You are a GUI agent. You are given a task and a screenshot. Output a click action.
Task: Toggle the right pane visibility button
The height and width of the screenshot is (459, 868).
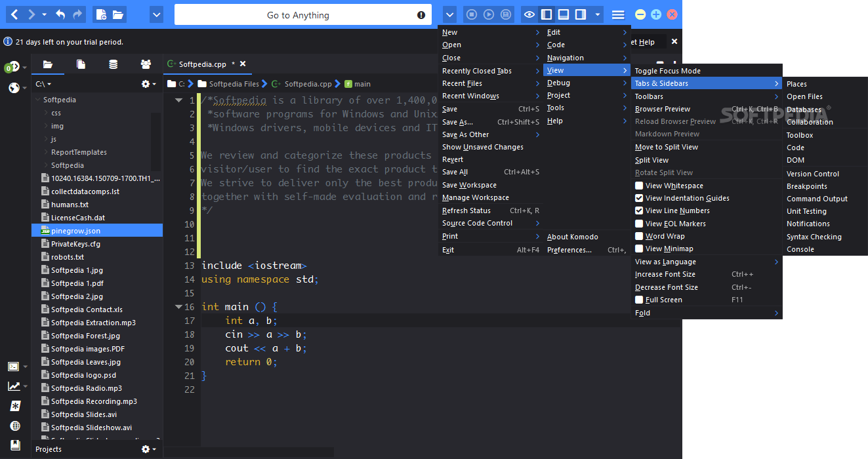tap(581, 14)
